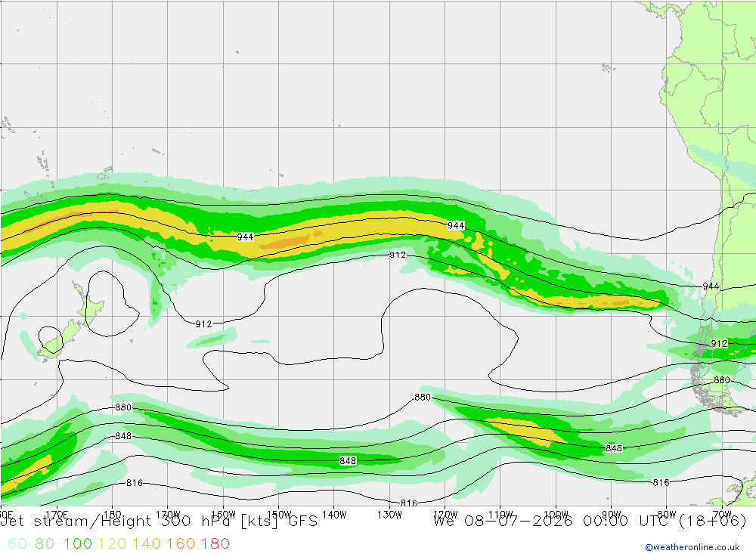Click the 912 contour label east of New Zealand

[x=203, y=324]
